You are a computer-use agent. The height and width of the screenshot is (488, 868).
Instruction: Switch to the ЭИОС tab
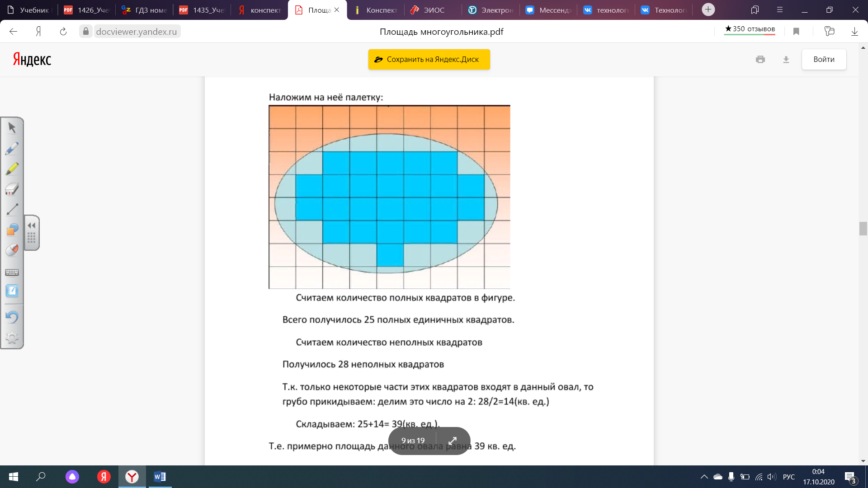tap(433, 10)
